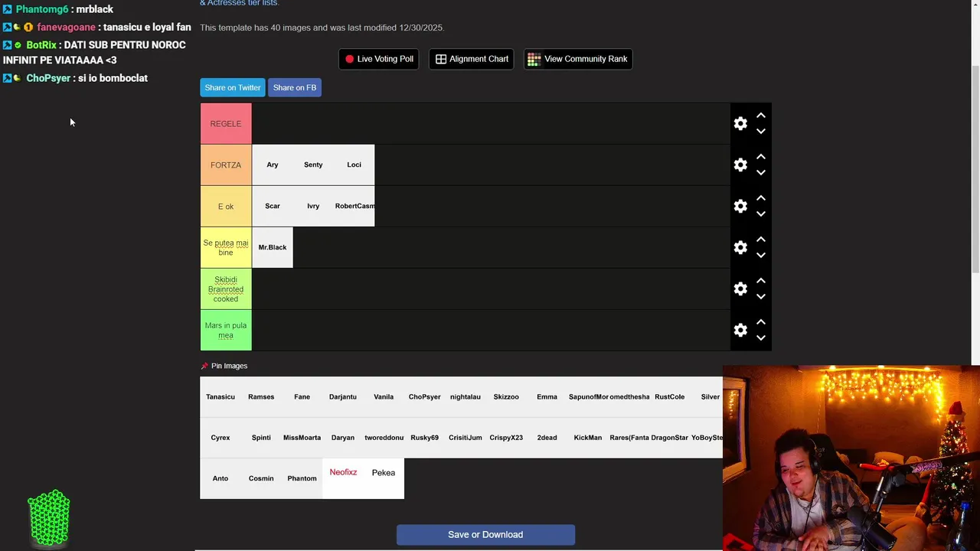Move REGELE tier down with arrow
Screen dimensions: 980x551
[x=761, y=132]
